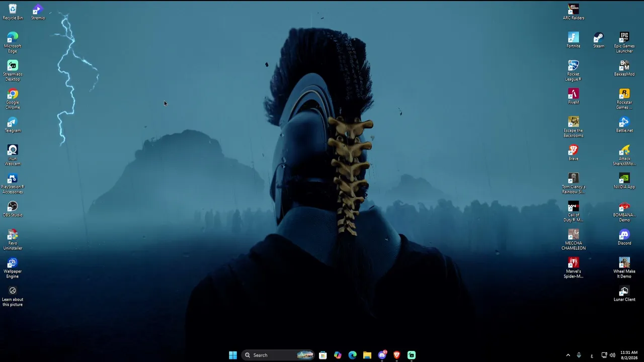
Task: Click the Rocket League desktop shortcut
Action: (x=574, y=71)
